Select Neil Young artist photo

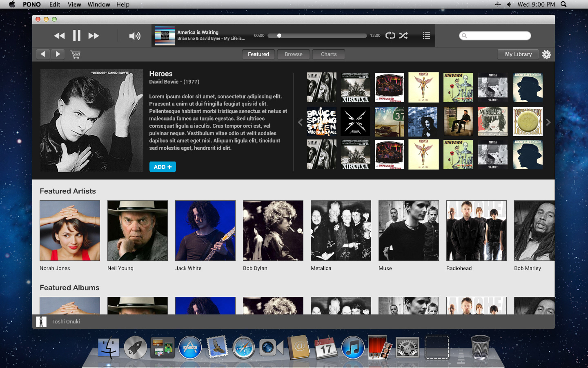coord(138,231)
